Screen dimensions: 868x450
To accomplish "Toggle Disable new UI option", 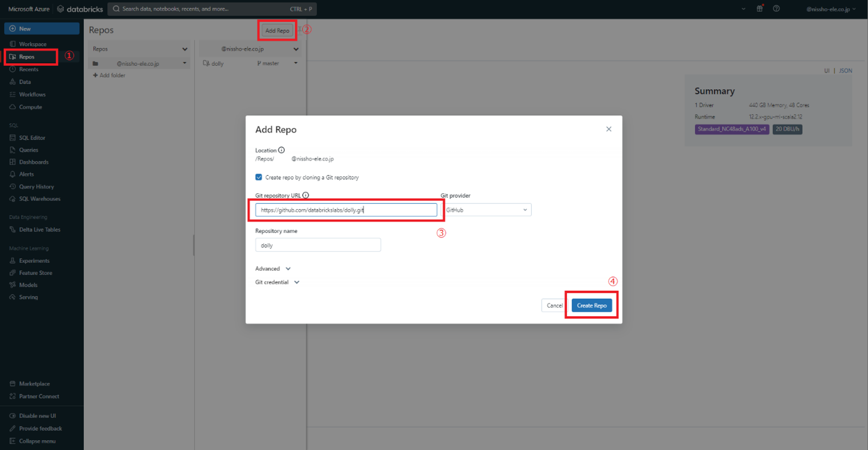I will (x=37, y=416).
